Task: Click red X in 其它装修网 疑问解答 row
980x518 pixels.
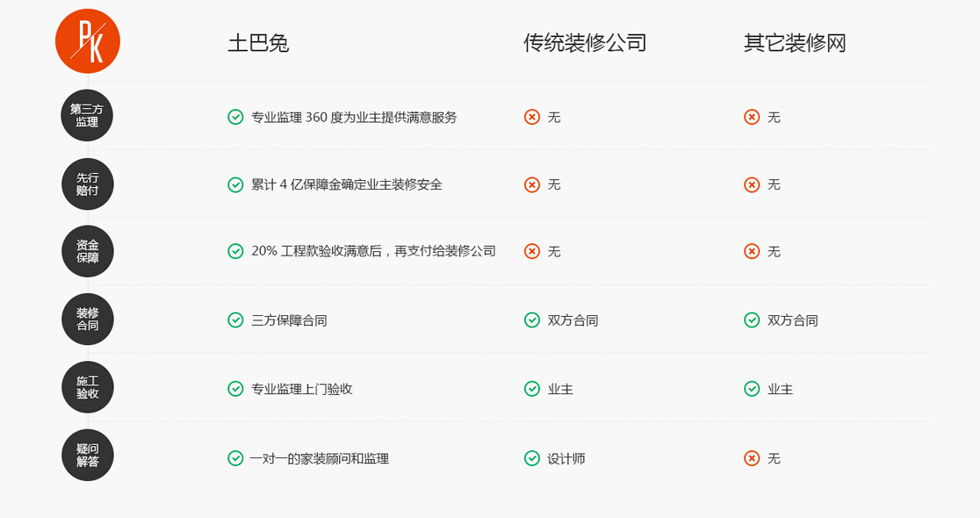Action: coord(752,458)
